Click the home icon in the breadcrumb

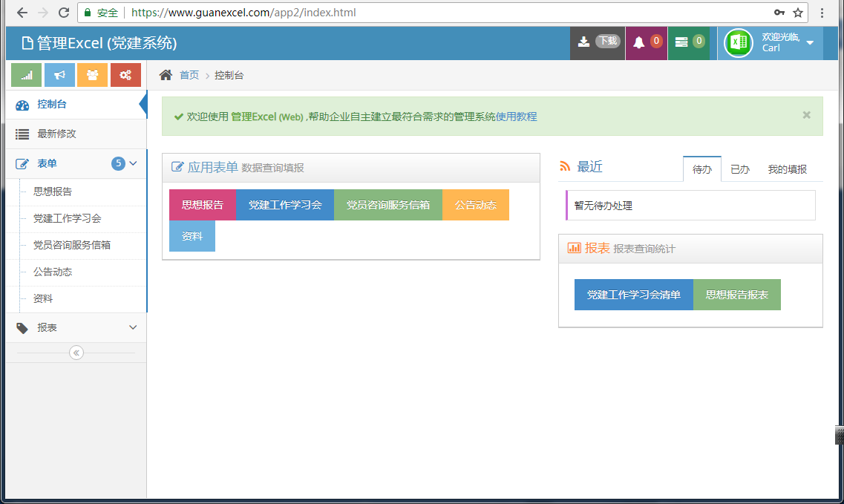[x=166, y=75]
